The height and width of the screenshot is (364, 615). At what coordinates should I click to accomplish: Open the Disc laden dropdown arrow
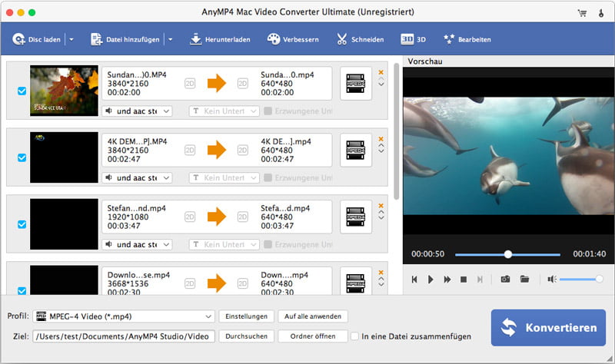pyautogui.click(x=71, y=39)
